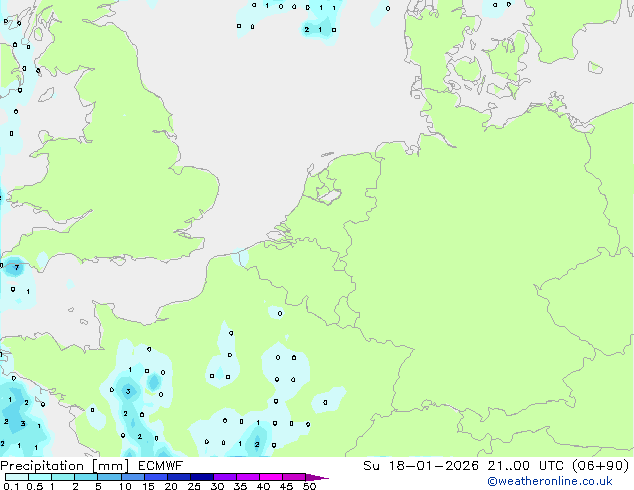
Task: Click the '50' legend scale label
Action: (x=309, y=486)
